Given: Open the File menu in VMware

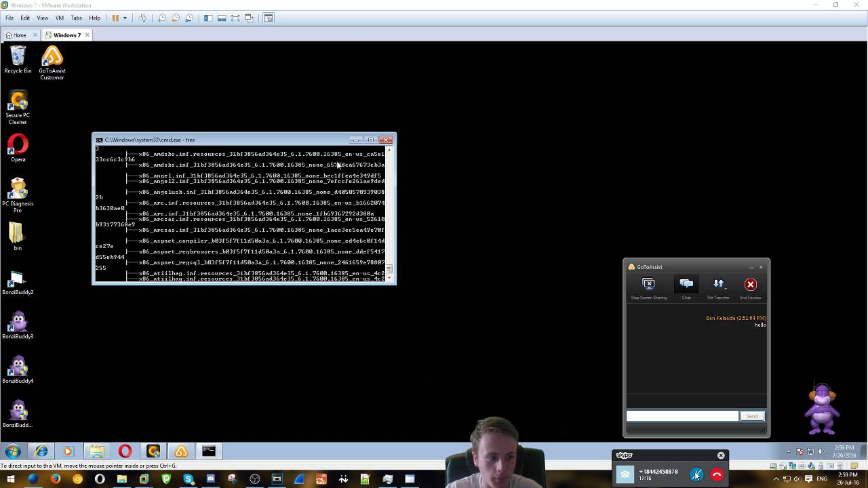Looking at the screenshot, I should 9,18.
